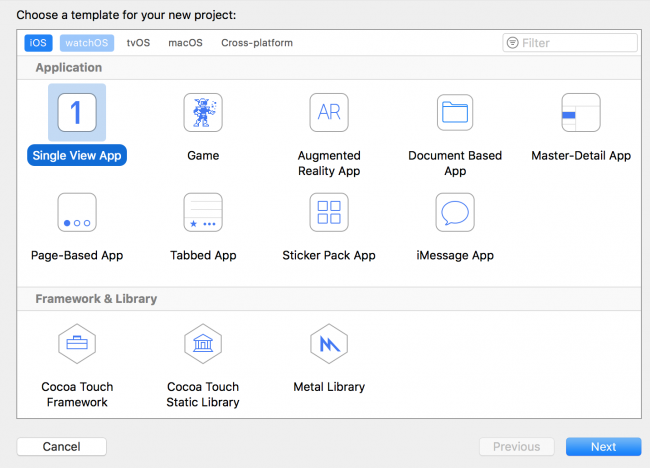The height and width of the screenshot is (468, 650).
Task: Choose the Game template icon
Action: click(203, 112)
